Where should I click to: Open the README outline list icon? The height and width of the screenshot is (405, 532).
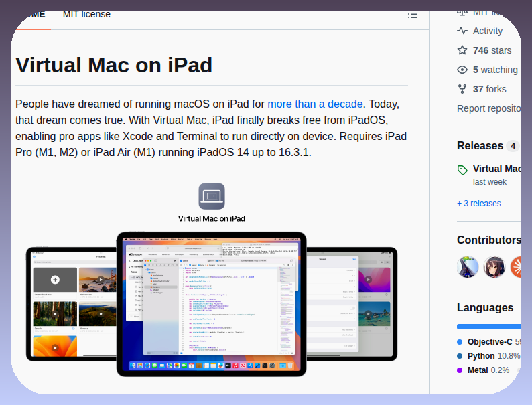(x=412, y=15)
